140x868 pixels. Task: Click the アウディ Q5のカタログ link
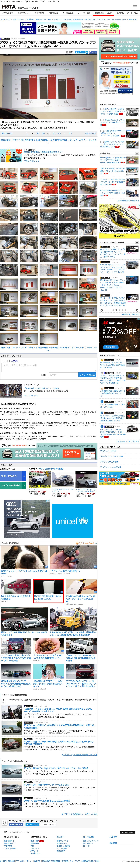coord(108,451)
